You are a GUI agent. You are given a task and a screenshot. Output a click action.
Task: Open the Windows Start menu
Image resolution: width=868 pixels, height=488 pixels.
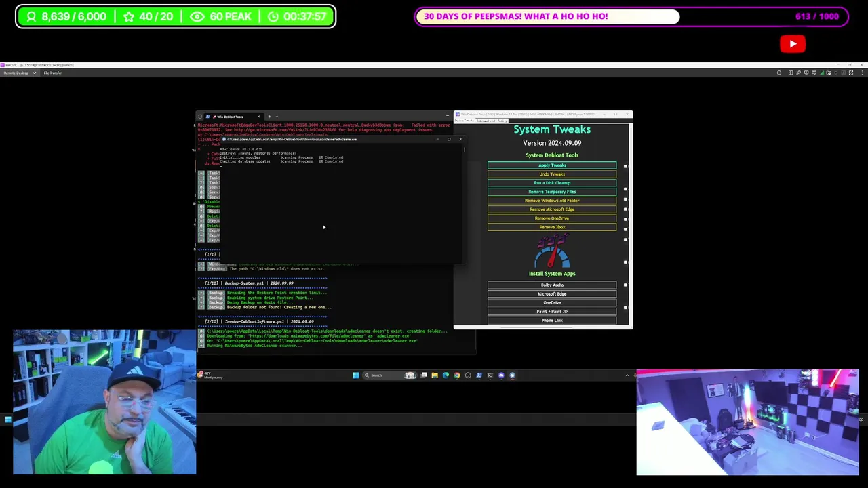[356, 375]
